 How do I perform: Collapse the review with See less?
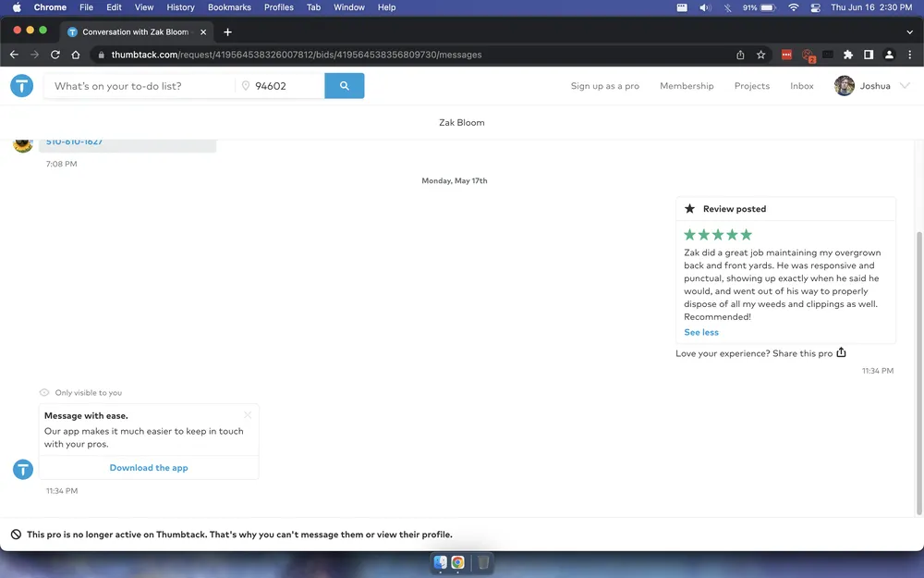701,332
